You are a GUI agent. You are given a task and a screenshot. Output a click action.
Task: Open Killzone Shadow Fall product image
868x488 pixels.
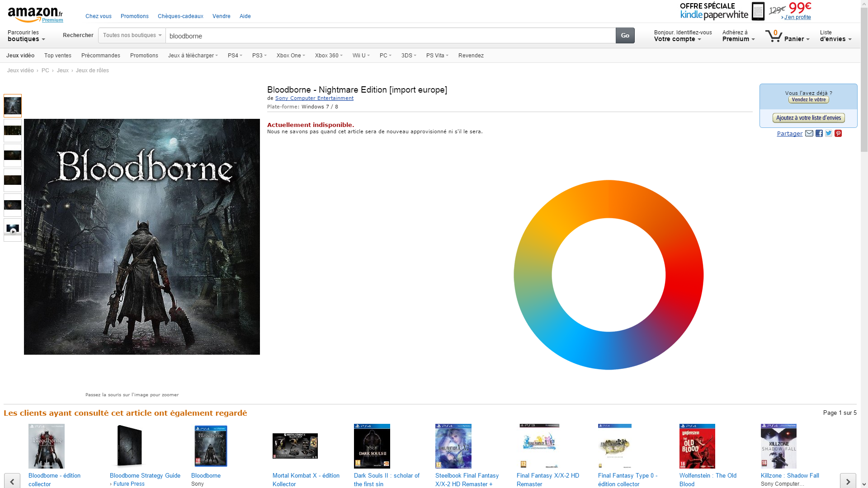(x=778, y=446)
